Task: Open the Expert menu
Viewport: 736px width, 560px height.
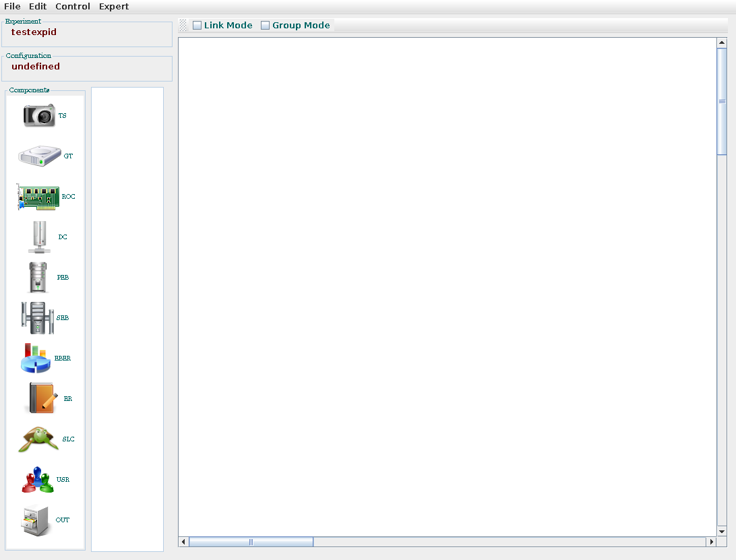Action: pyautogui.click(x=113, y=6)
